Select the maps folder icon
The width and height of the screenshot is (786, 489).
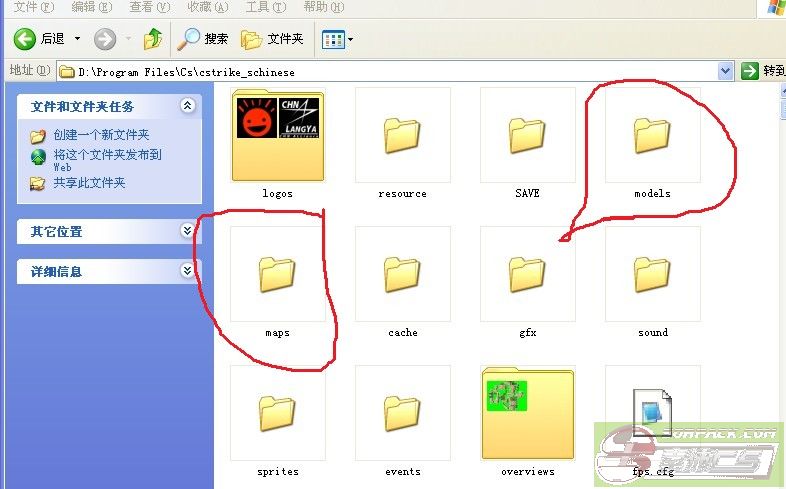[x=277, y=274]
